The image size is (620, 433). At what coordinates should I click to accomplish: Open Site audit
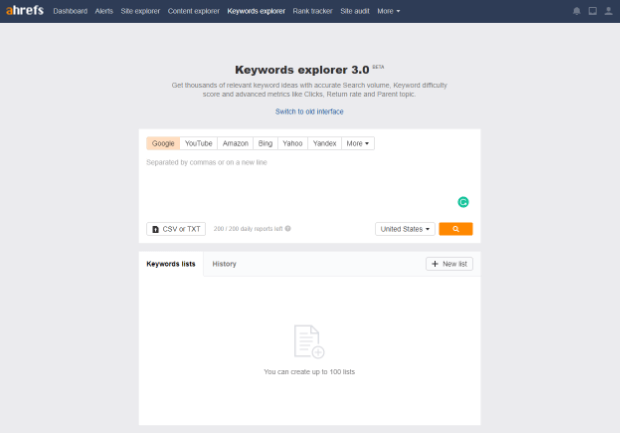(355, 11)
